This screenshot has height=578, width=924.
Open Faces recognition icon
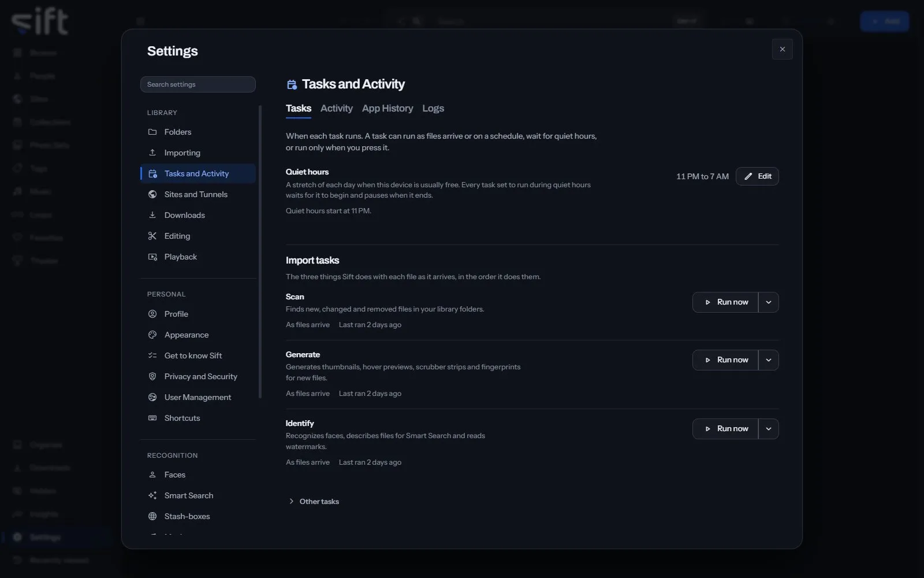[x=152, y=475]
